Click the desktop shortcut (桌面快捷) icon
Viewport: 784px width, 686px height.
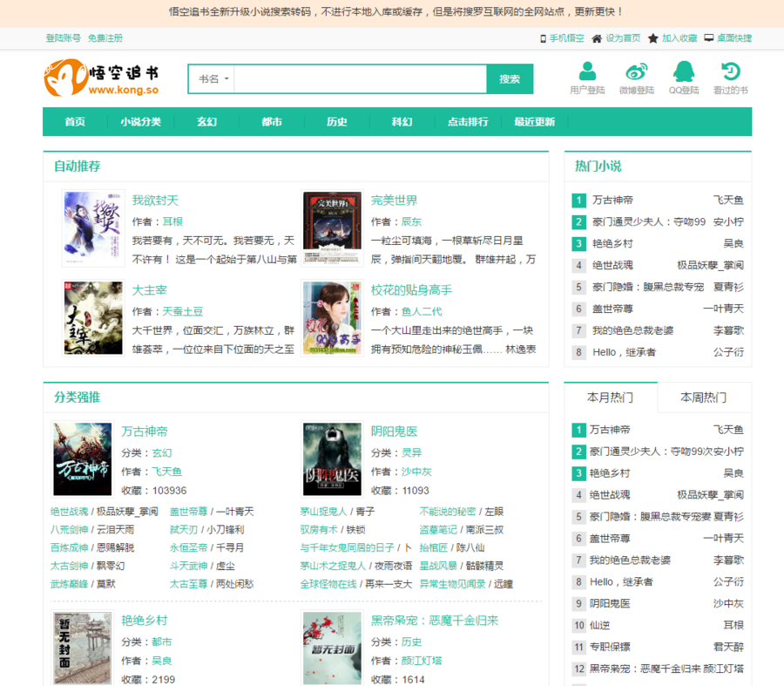(x=709, y=38)
